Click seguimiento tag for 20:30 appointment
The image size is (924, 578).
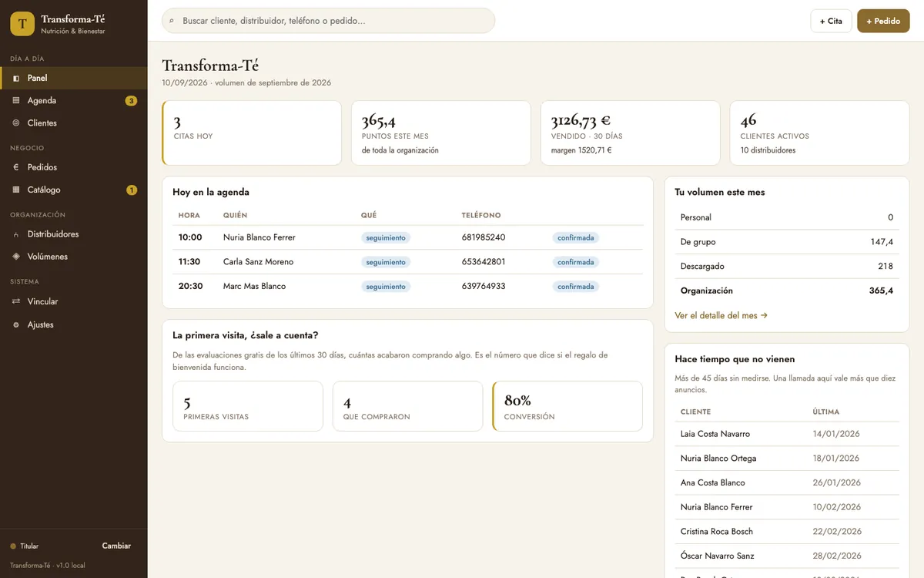click(x=386, y=287)
